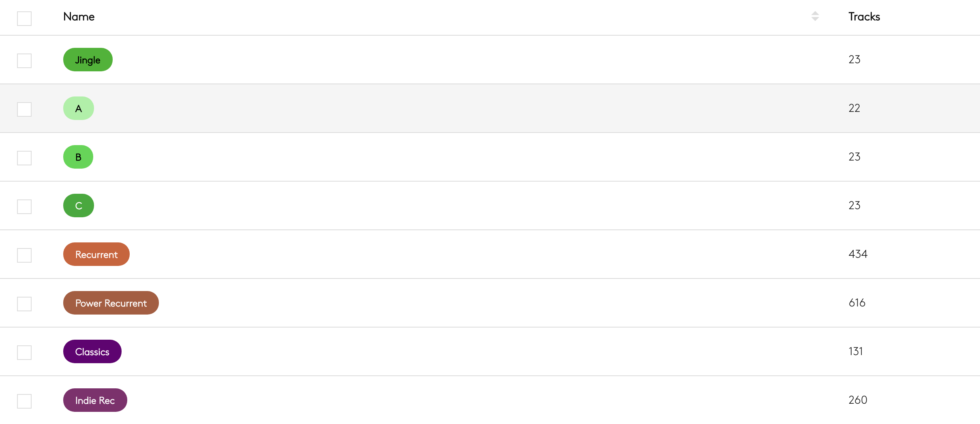Click the Name column header
980x424 pixels.
point(79,17)
